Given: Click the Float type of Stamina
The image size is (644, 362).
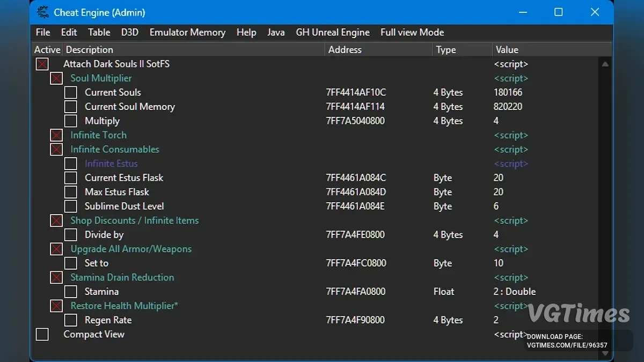Looking at the screenshot, I should point(444,291).
